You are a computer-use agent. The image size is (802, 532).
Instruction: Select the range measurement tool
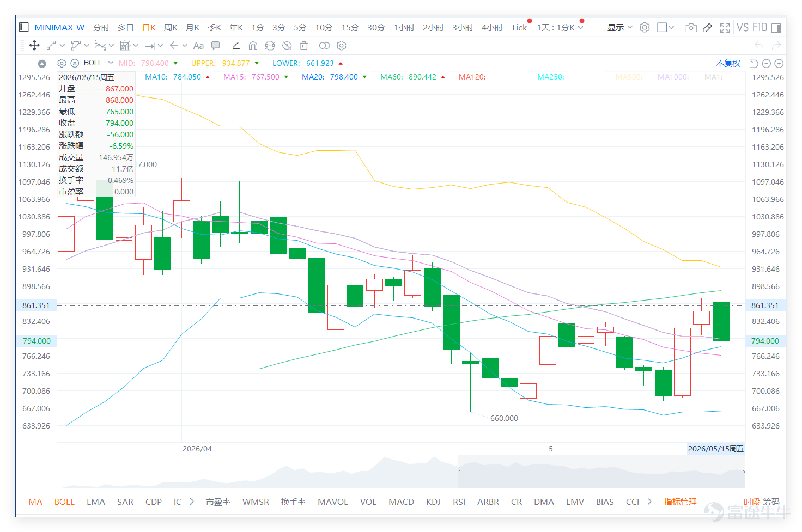tap(150, 46)
